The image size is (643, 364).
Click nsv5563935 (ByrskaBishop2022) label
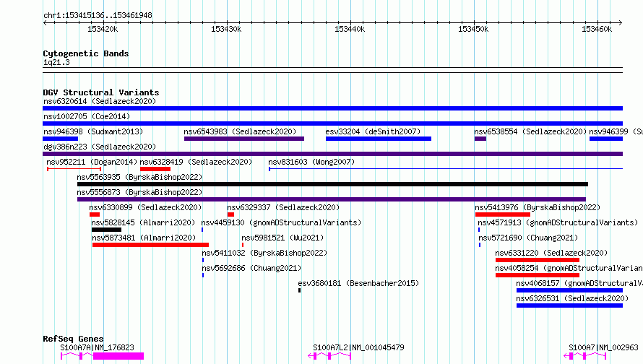(x=139, y=177)
